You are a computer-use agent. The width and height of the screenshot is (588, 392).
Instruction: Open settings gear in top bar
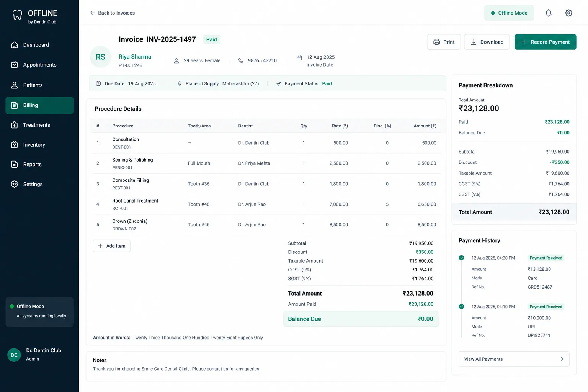click(x=569, y=13)
